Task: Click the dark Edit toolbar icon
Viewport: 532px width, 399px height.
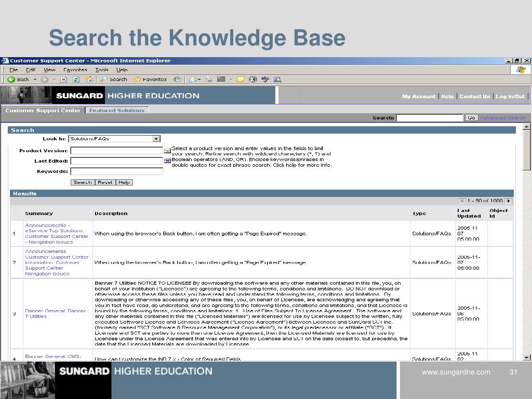Action: click(x=221, y=79)
